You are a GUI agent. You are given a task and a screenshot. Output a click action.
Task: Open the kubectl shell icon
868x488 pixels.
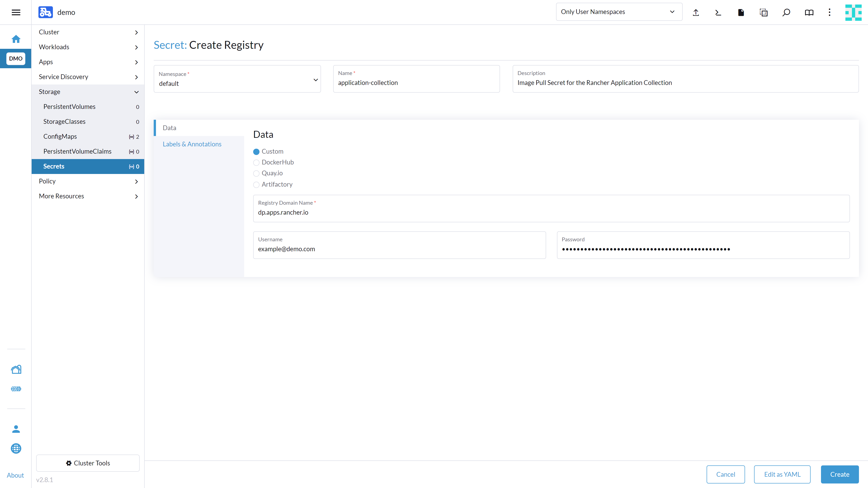[718, 12]
